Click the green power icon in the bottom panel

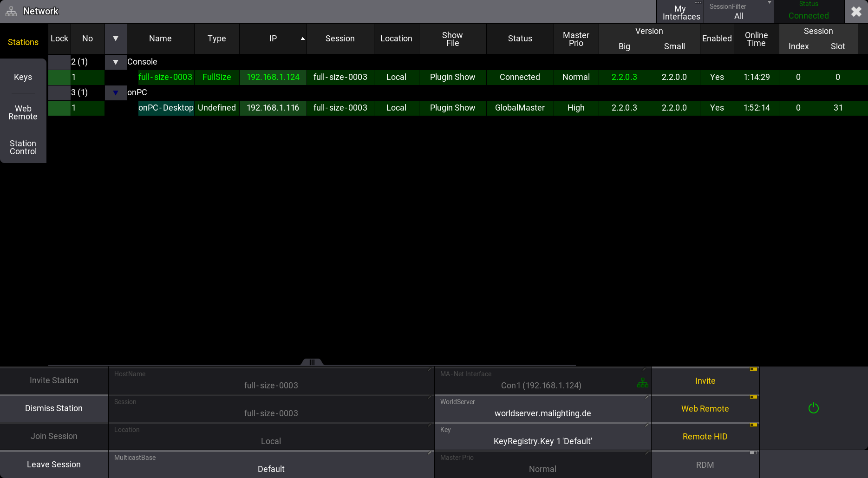(x=813, y=408)
